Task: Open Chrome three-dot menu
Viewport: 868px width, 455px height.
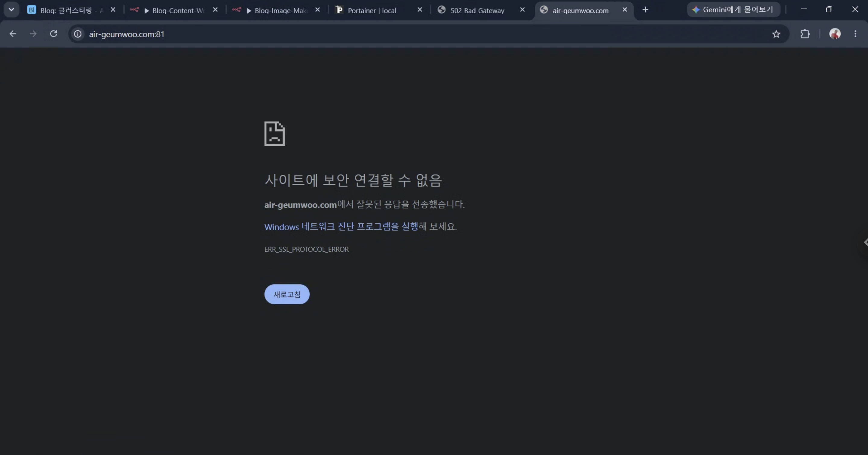Action: click(x=855, y=34)
